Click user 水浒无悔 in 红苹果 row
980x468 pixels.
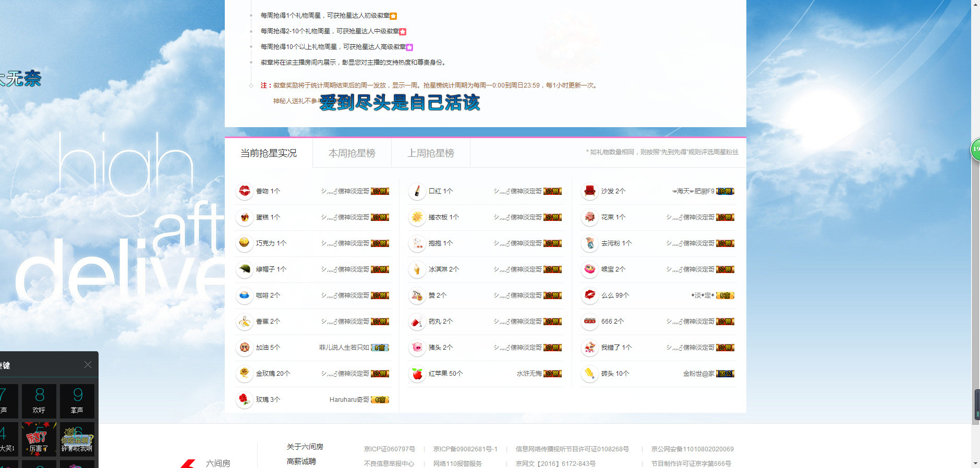[x=529, y=374]
